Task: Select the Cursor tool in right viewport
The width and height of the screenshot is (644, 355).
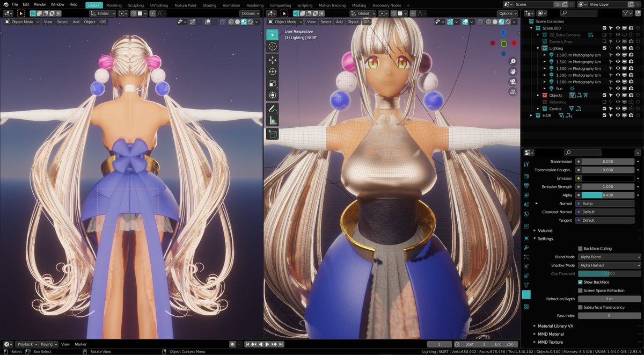Action: click(x=272, y=47)
